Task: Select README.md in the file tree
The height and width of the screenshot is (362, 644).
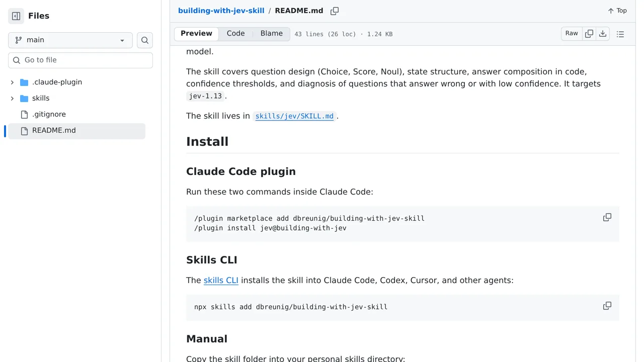Action: point(54,131)
